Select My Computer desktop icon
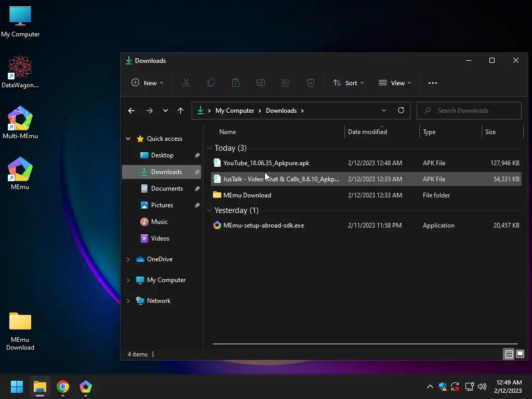The image size is (532, 399). click(x=20, y=21)
